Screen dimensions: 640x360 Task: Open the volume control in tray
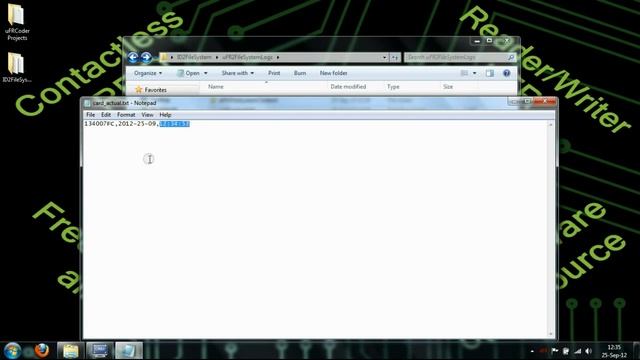click(588, 351)
